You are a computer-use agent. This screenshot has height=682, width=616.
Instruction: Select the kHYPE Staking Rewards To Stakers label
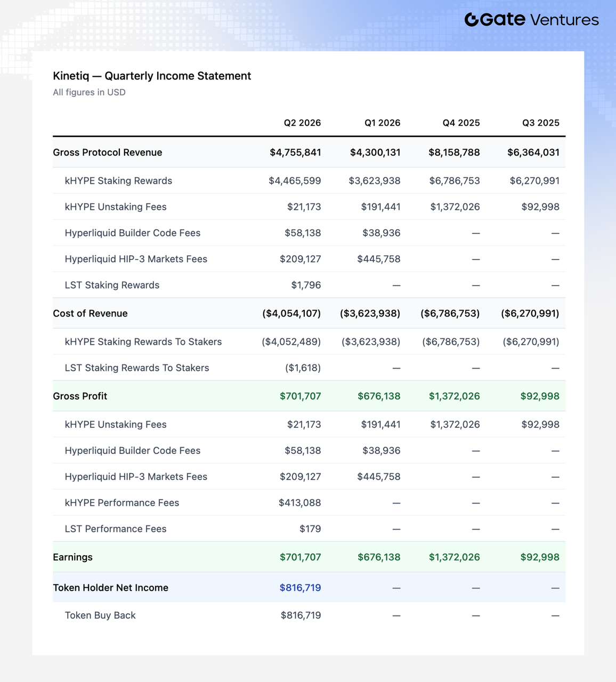(x=143, y=342)
